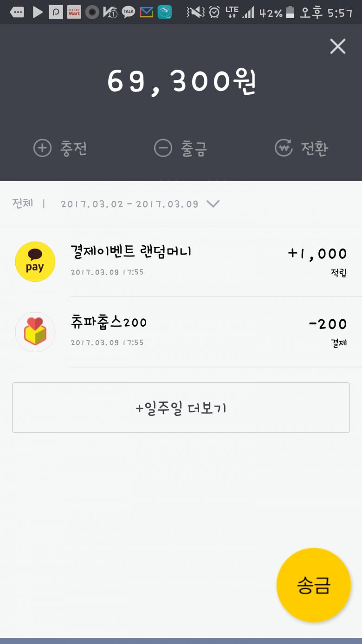Tap the plus icon for 충전

click(42, 148)
